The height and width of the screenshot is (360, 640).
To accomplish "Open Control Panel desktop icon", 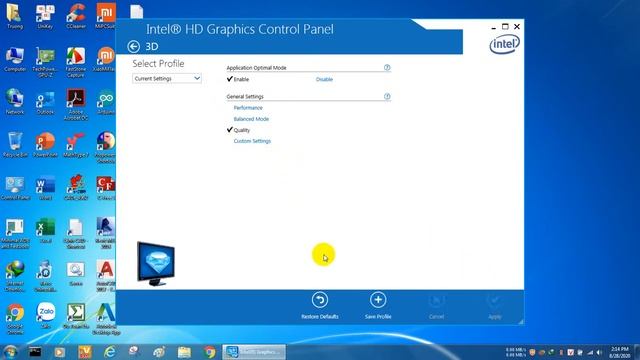I will coord(15,188).
